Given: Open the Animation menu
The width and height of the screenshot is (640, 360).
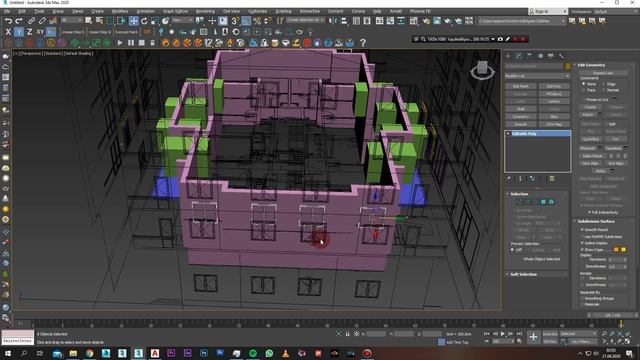Looking at the screenshot, I should pos(145,11).
